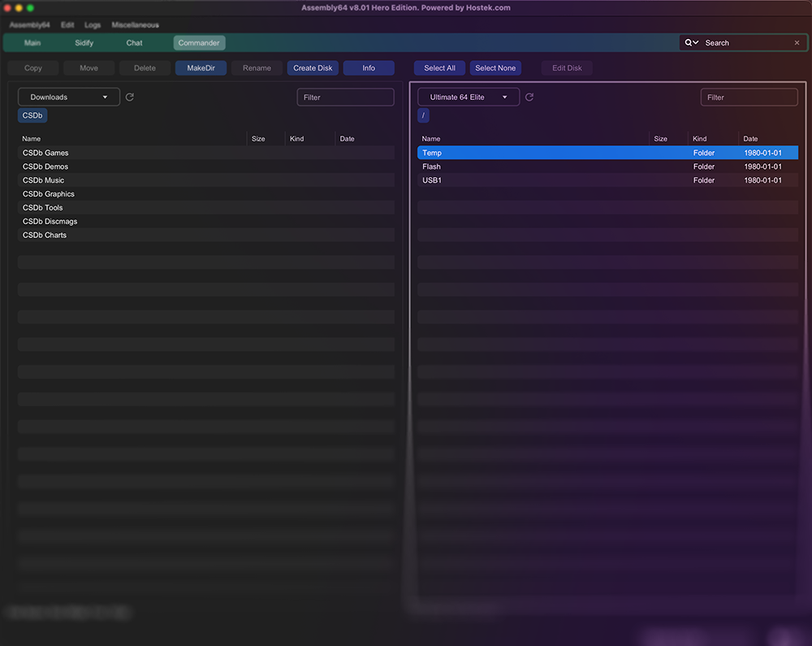The image size is (812, 646).
Task: Switch to the Chat tab
Action: [x=134, y=43]
